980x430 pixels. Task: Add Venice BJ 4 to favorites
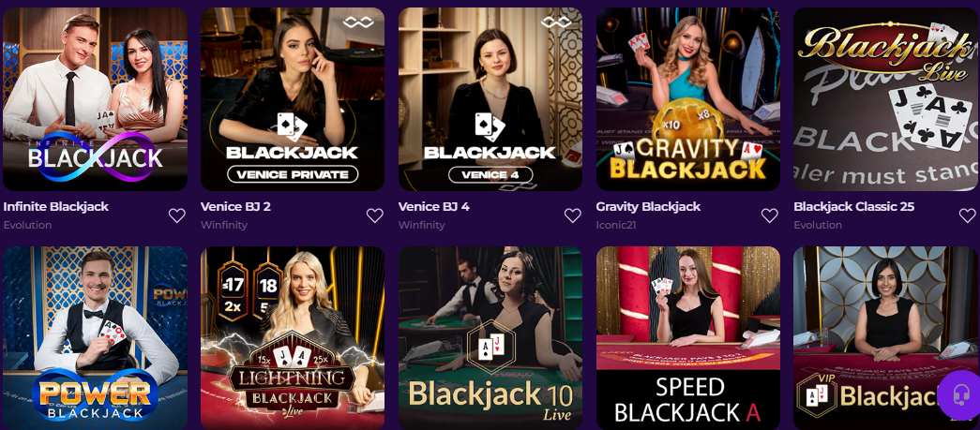tap(572, 215)
